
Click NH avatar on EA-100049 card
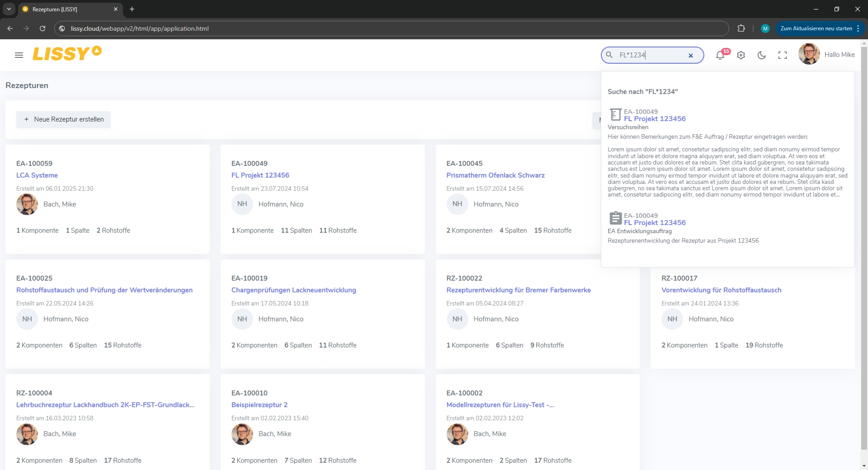242,204
